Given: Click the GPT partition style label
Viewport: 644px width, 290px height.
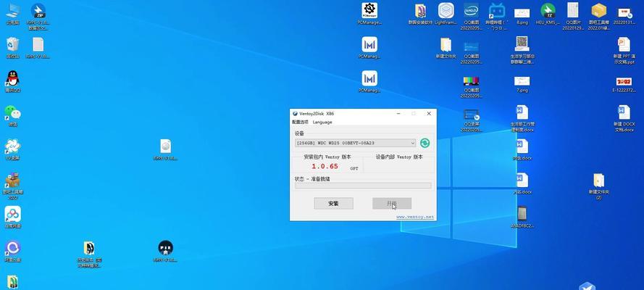Looking at the screenshot, I should pos(354,168).
